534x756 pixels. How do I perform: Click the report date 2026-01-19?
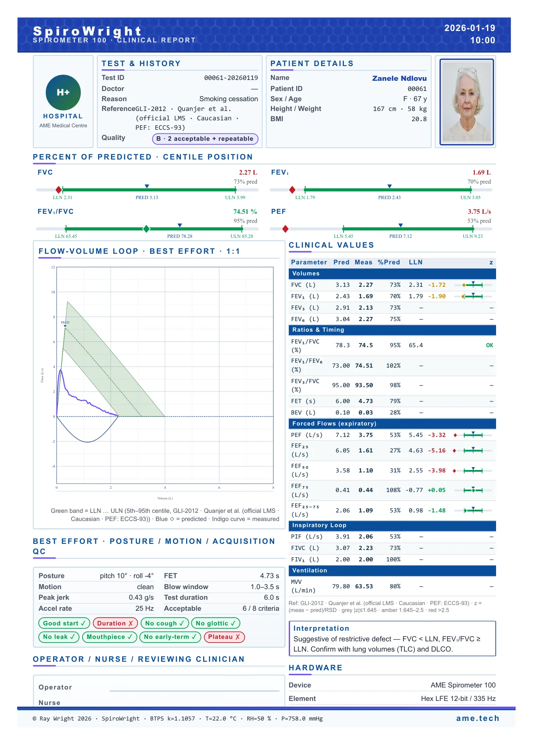[x=470, y=28]
